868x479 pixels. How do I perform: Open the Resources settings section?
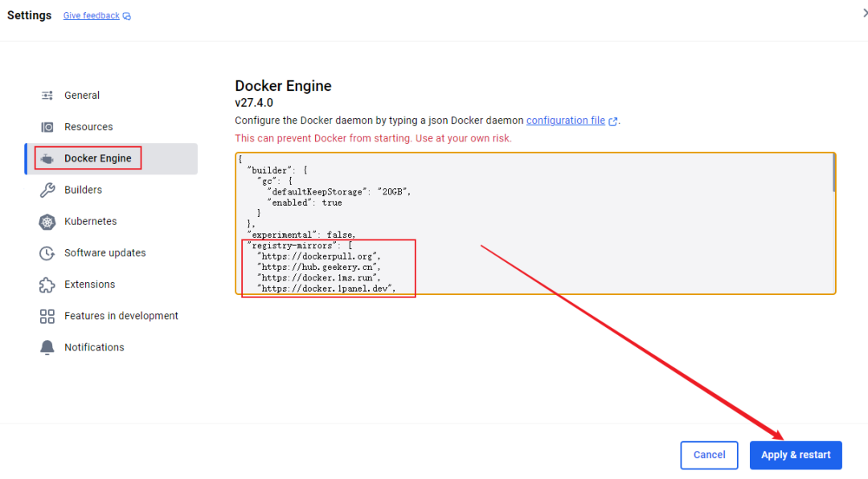coord(111,127)
